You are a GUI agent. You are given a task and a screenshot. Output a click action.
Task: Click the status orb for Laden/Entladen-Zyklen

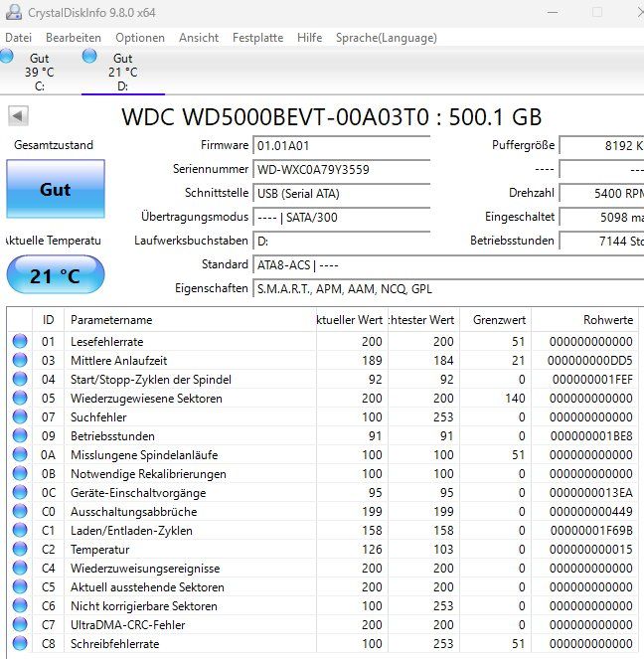[20, 530]
